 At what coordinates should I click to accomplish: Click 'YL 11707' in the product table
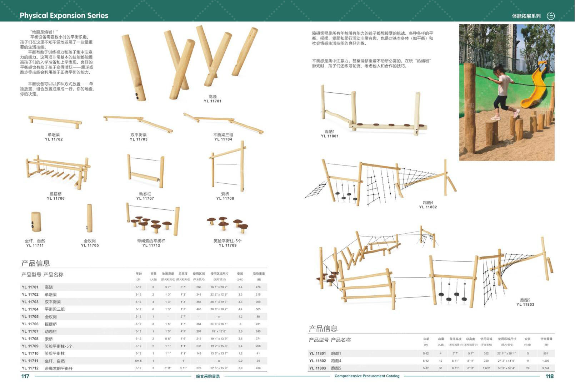(x=30, y=331)
